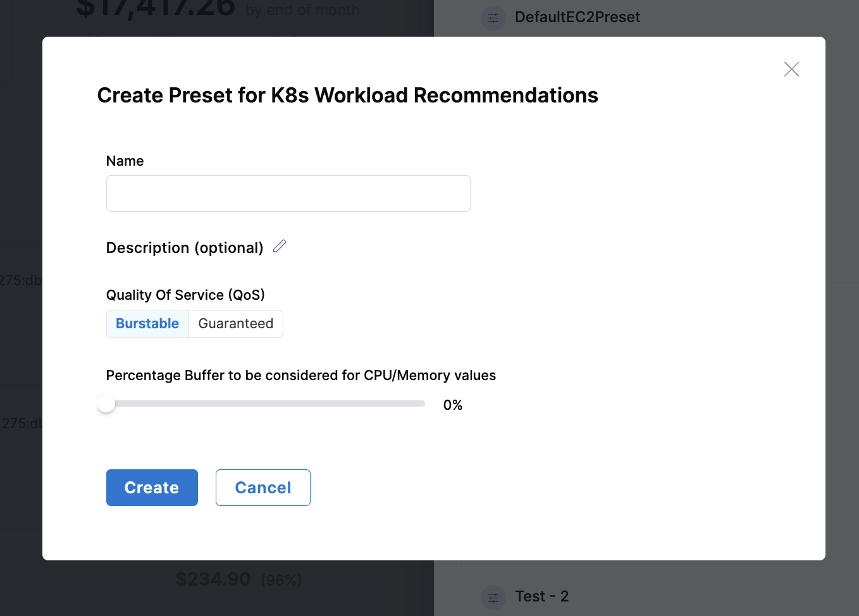Click the Percentage Buffer label text

pos(300,376)
